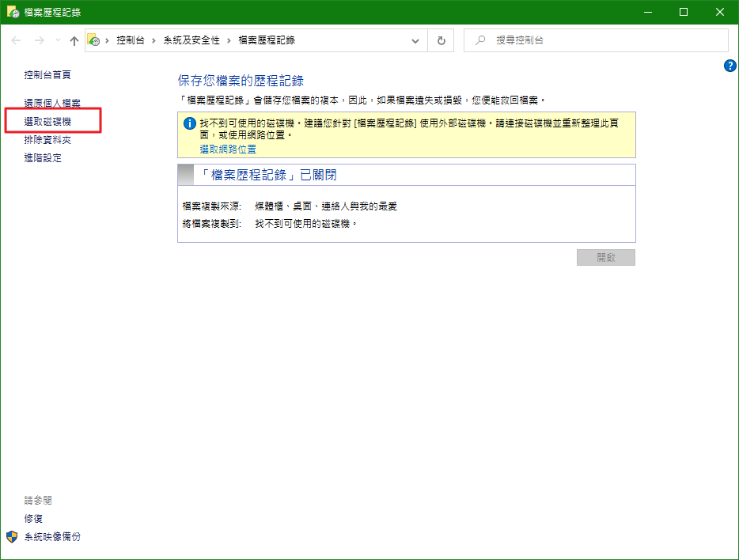The height and width of the screenshot is (560, 739).
Task: Expand chevron after 控制台 breadcrumb
Action: click(x=153, y=40)
